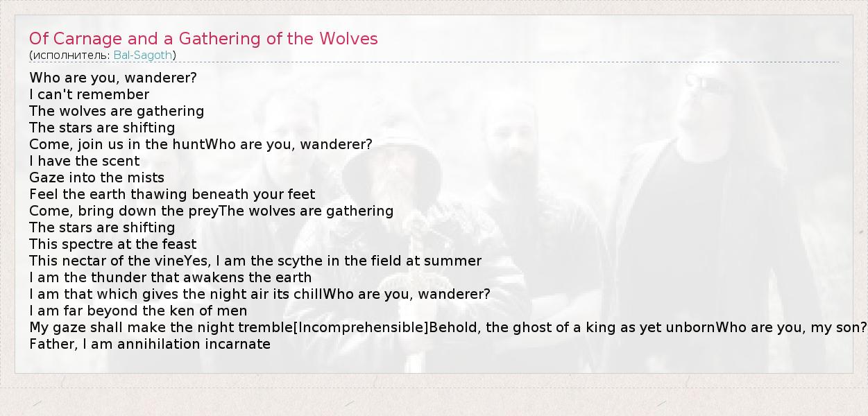Screen dimensions: 868x416
Task: Open the Bal-Sagoth artist link
Action: (x=143, y=55)
